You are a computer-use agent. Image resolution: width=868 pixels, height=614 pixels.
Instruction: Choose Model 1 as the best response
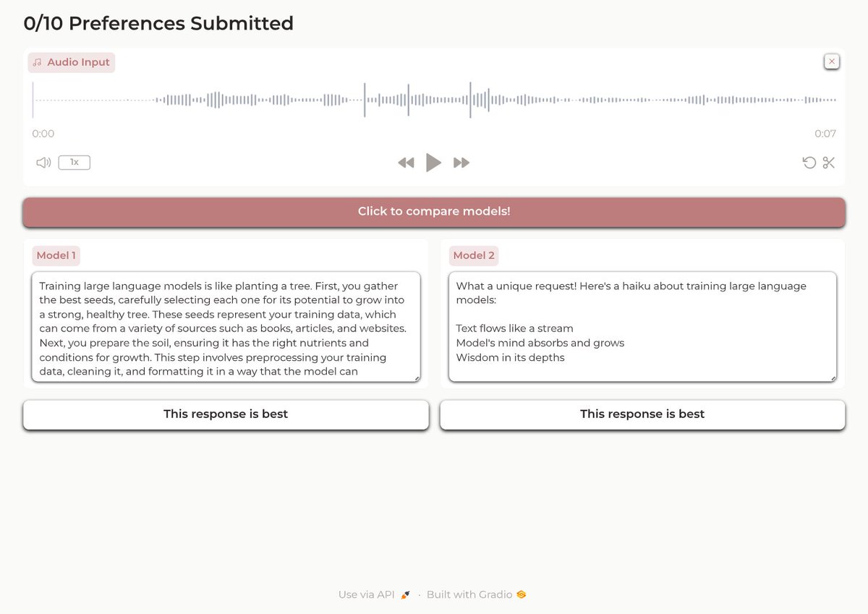pyautogui.click(x=226, y=414)
